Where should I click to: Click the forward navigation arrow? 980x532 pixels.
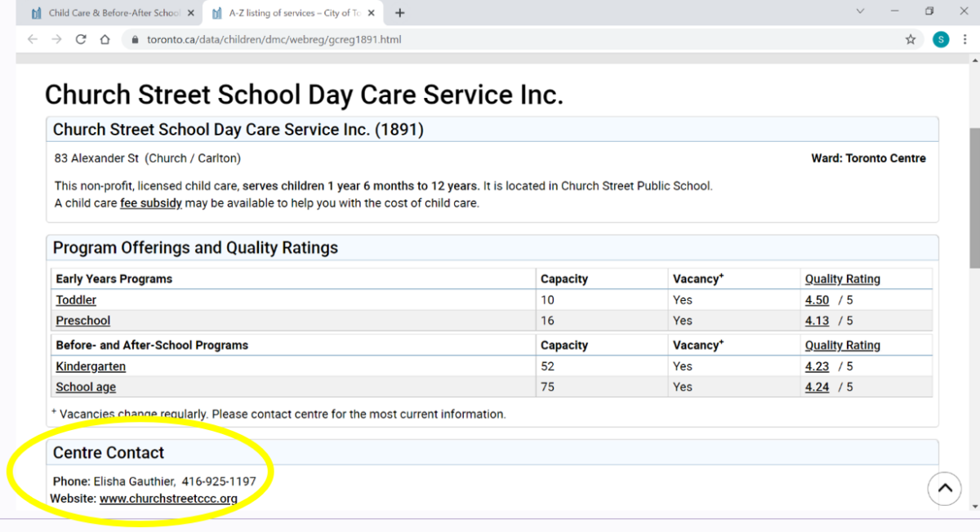[x=56, y=38]
